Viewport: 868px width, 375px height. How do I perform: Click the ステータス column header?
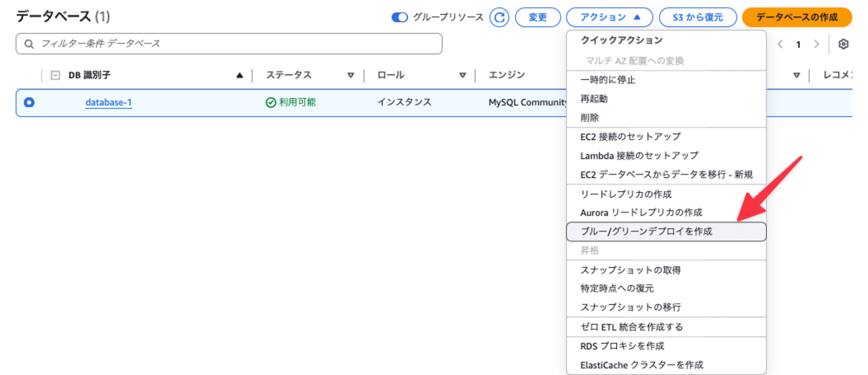pos(289,75)
